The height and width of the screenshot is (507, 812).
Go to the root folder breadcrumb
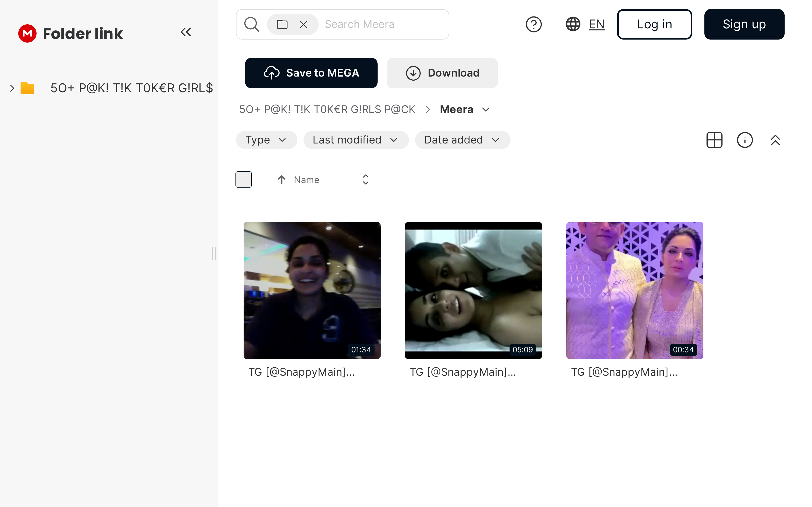pyautogui.click(x=327, y=110)
